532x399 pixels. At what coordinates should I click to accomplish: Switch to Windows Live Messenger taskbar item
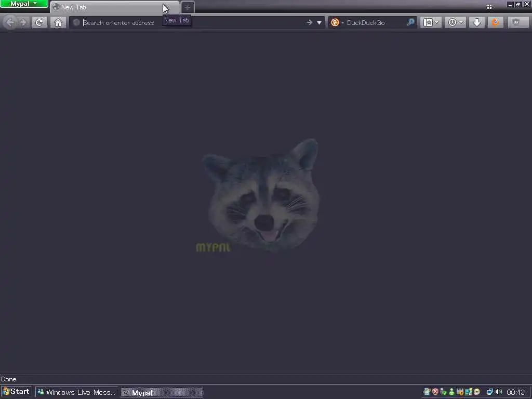click(77, 392)
